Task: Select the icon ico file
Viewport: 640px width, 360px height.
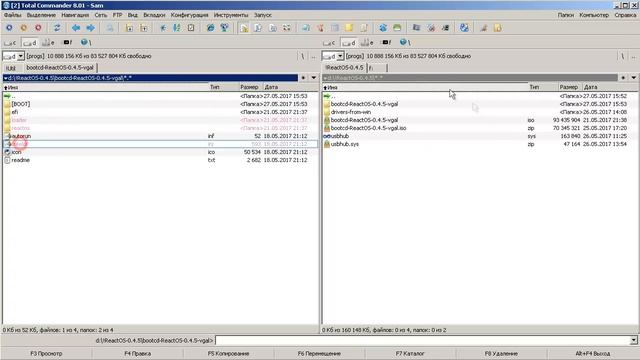Action: [160, 152]
